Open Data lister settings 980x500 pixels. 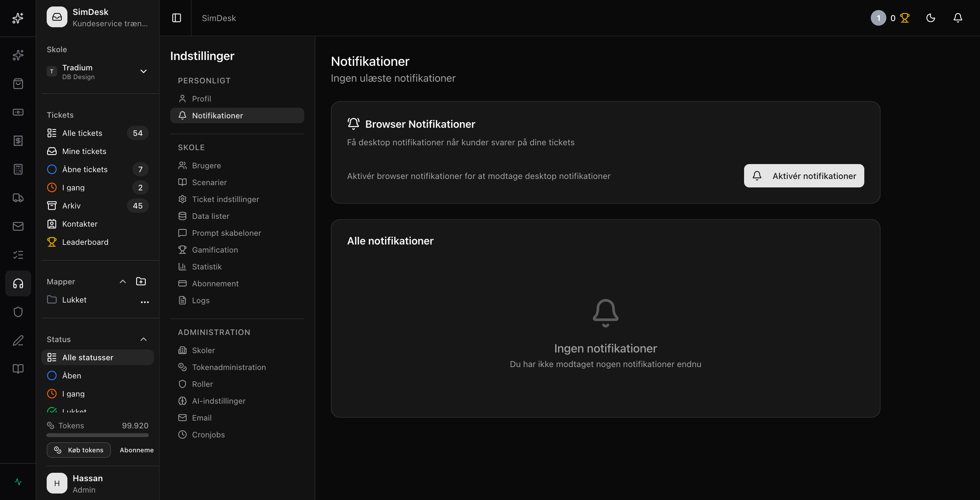(237, 216)
